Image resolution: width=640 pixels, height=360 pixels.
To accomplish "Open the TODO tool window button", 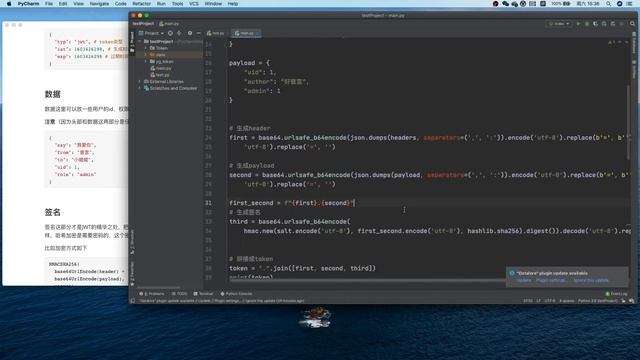I will point(180,293).
